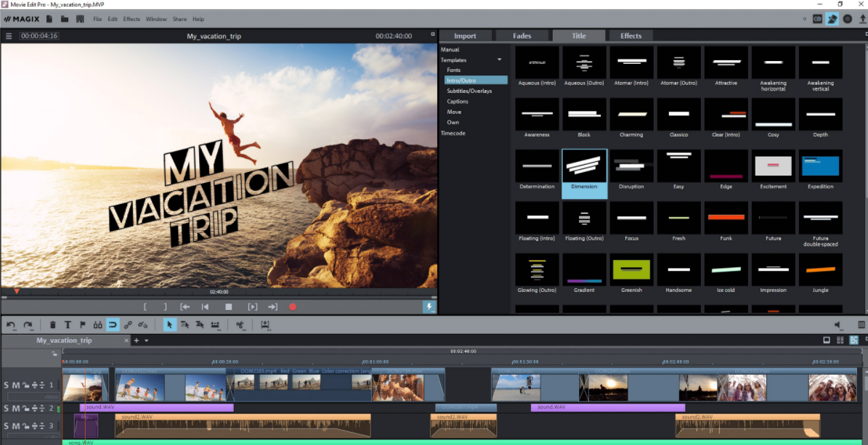
Task: Click the export upload arrow icon
Action: pyautogui.click(x=862, y=19)
